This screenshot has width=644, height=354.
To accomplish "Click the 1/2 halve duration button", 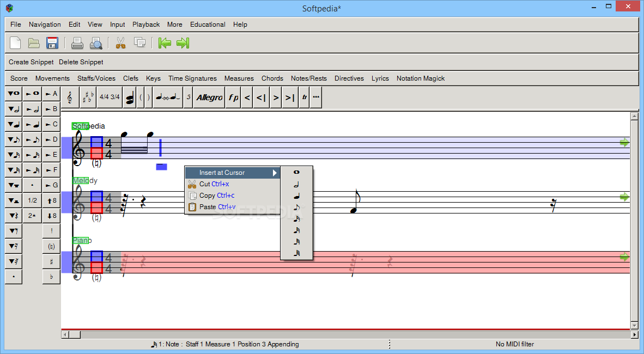I will pyautogui.click(x=33, y=200).
